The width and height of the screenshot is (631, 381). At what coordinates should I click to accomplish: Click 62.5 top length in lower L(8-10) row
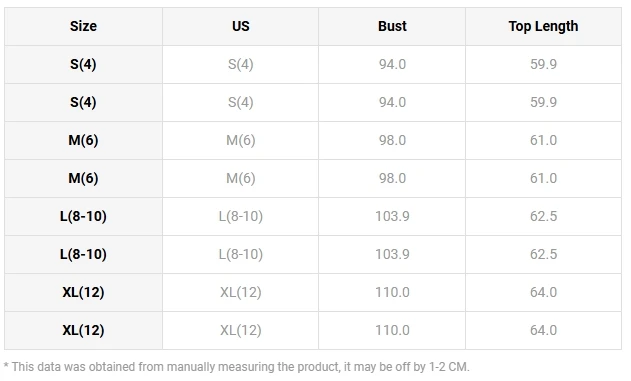point(543,254)
